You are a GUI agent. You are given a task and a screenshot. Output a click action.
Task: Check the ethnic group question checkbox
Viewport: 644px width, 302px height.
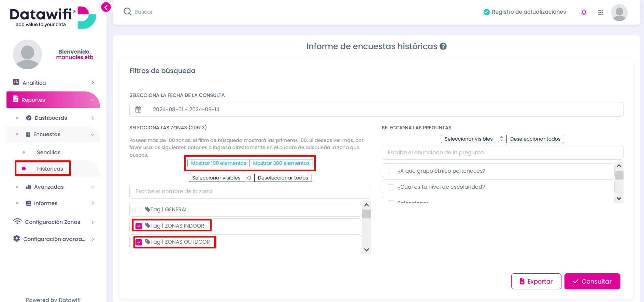tap(391, 171)
